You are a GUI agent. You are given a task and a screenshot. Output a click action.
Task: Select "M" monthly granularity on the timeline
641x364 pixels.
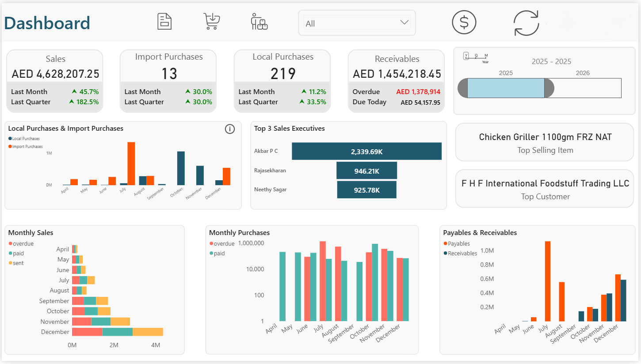pos(486,55)
